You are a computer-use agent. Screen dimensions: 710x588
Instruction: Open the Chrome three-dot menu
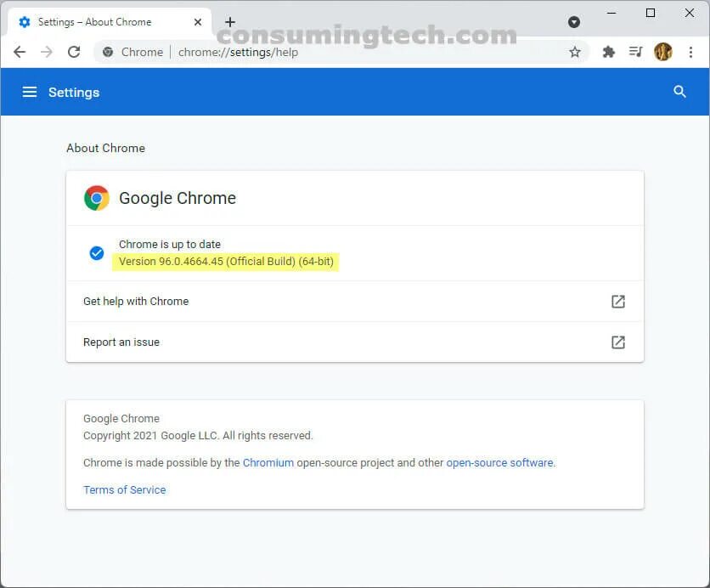point(690,52)
